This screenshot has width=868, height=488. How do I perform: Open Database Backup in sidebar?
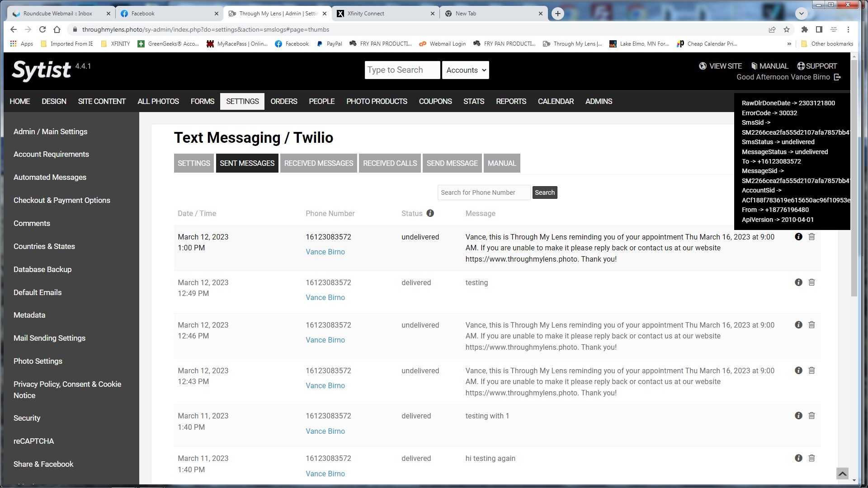[x=42, y=269]
